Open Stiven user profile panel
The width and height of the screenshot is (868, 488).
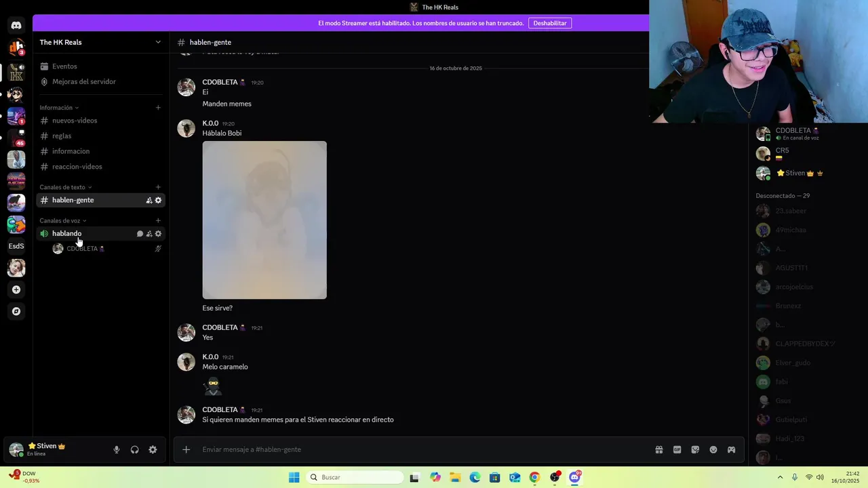46,449
